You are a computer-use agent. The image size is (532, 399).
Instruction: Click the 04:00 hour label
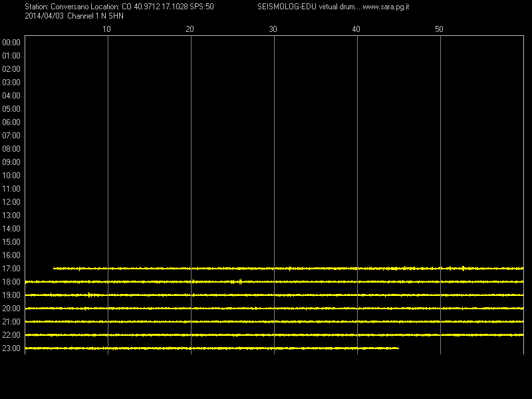tap(11, 96)
